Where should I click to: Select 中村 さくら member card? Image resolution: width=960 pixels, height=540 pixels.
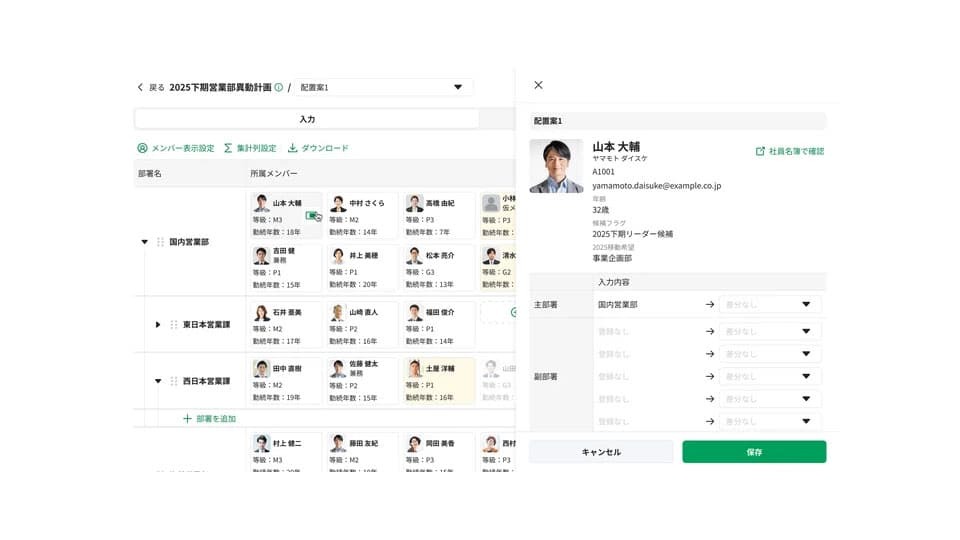(x=362, y=216)
